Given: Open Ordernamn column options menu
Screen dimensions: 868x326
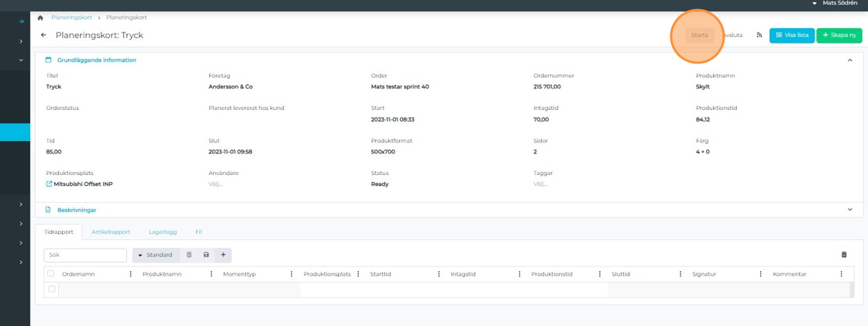Looking at the screenshot, I should [130, 274].
